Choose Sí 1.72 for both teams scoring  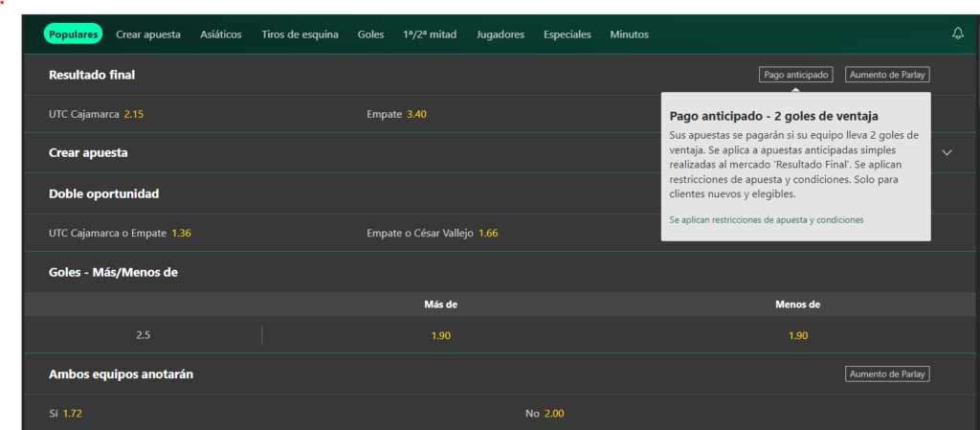(x=65, y=413)
